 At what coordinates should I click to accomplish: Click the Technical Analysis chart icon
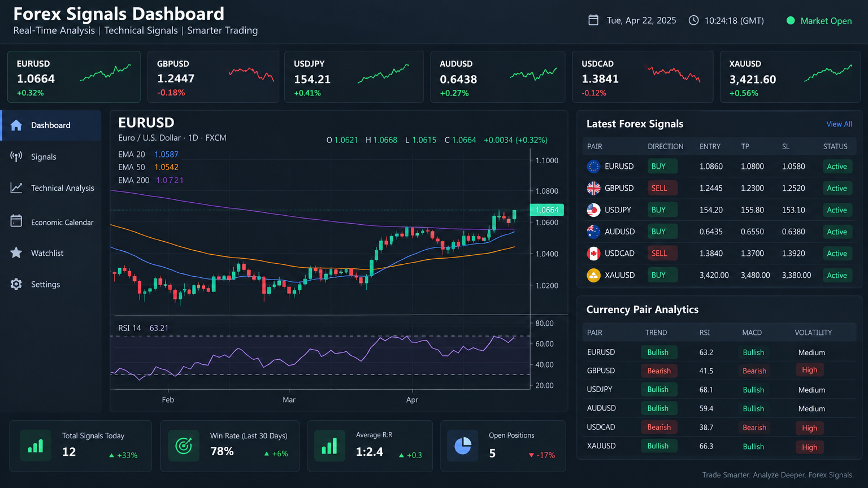click(16, 188)
